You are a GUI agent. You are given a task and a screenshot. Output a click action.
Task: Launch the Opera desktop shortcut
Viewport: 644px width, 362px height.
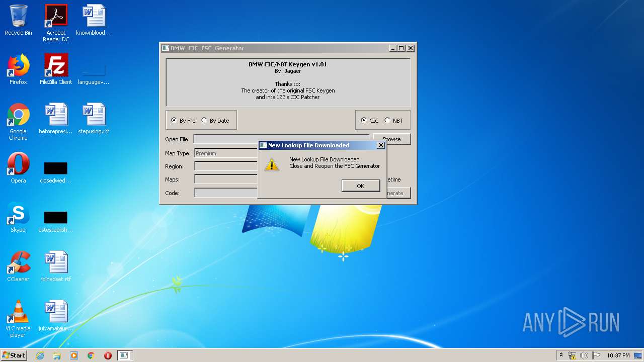point(18,168)
